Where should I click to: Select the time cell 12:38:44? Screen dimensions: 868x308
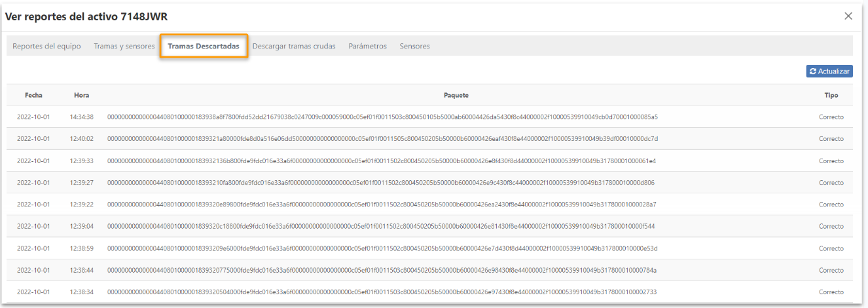(82, 270)
